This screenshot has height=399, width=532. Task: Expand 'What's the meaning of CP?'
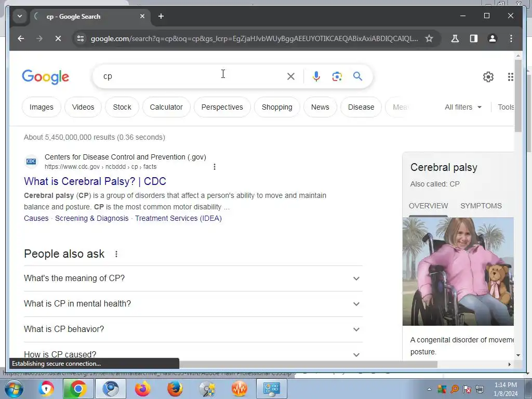[193, 278]
